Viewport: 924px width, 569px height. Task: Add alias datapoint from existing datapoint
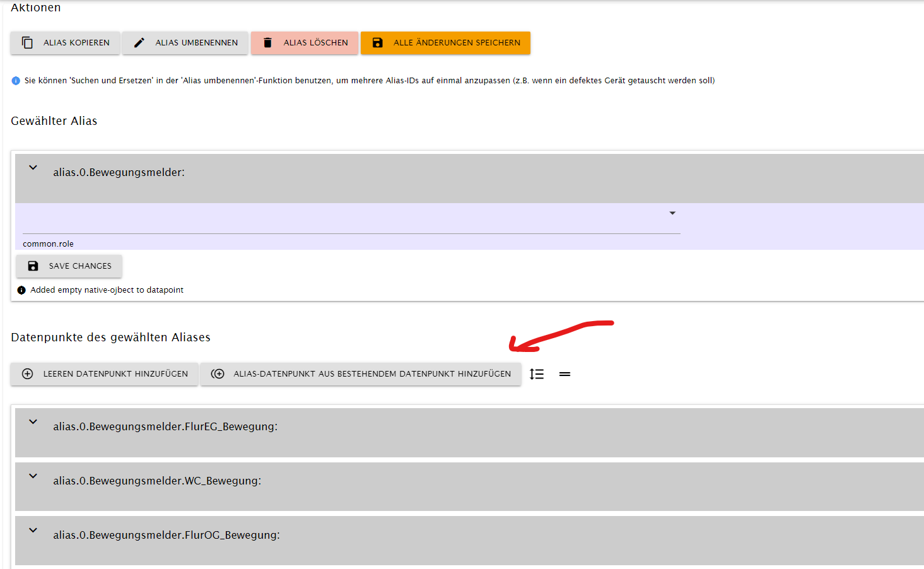click(x=361, y=374)
